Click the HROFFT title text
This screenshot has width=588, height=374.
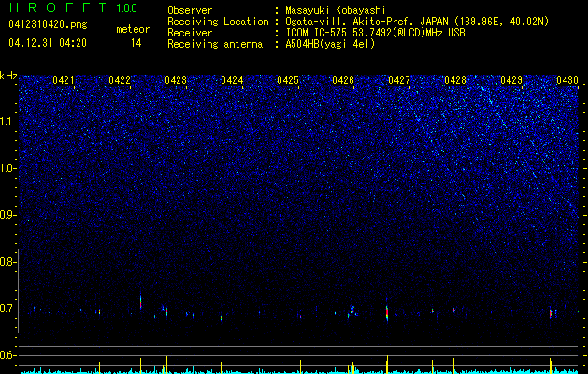point(58,7)
